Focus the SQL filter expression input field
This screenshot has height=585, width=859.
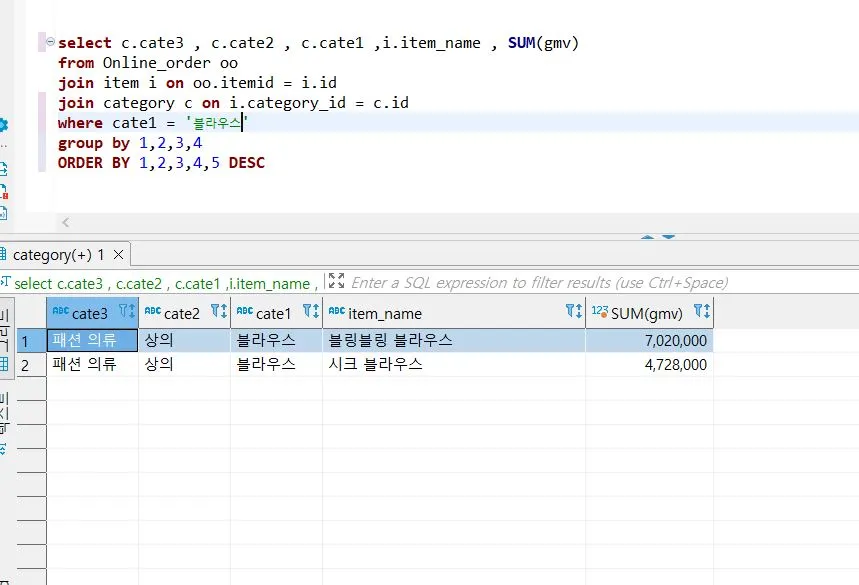[x=540, y=283]
